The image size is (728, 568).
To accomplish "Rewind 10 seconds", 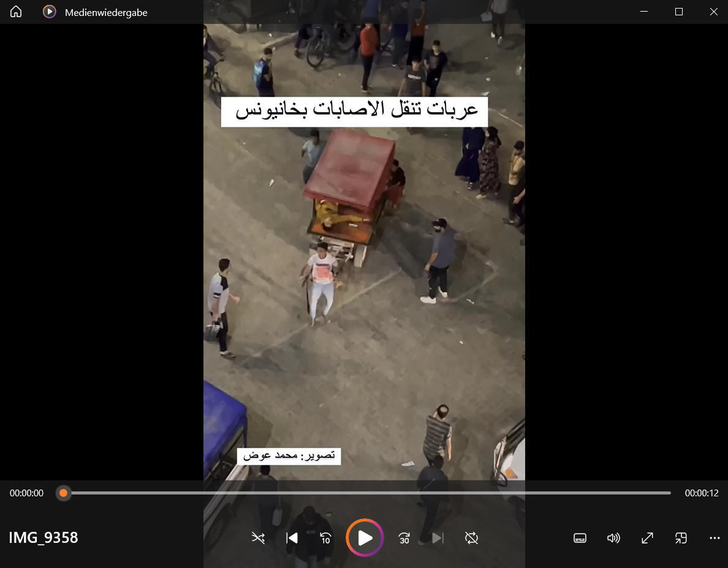I will point(325,538).
